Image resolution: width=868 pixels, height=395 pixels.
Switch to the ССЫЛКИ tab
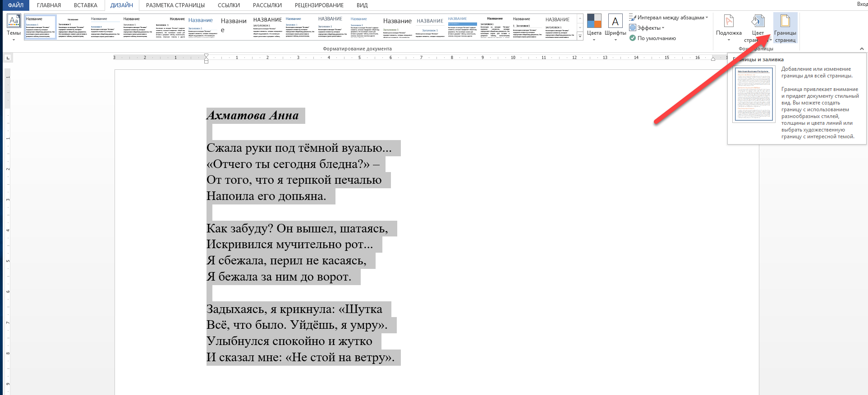point(229,5)
